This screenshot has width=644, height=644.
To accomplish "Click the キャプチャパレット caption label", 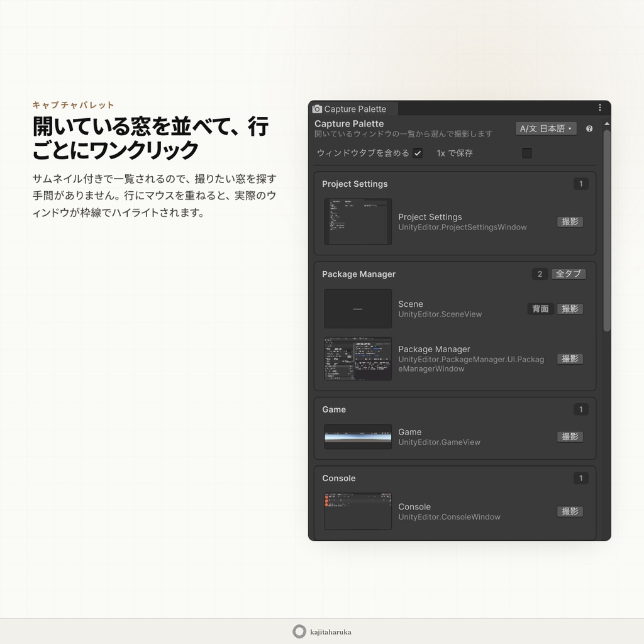I will point(73,105).
